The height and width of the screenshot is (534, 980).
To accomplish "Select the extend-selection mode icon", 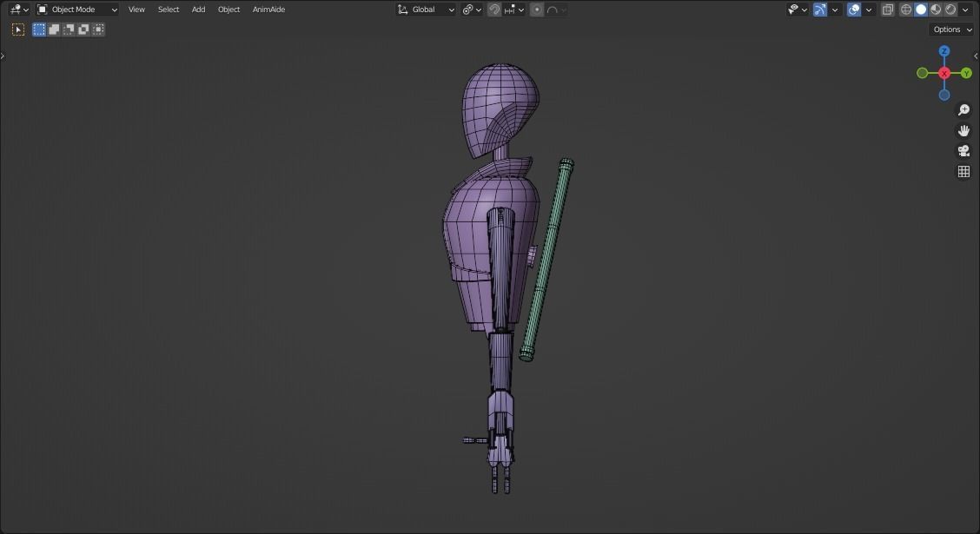I will [54, 30].
